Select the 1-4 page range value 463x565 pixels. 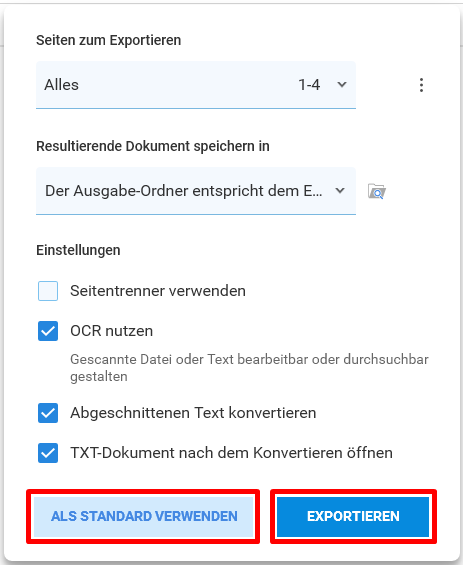pyautogui.click(x=309, y=85)
